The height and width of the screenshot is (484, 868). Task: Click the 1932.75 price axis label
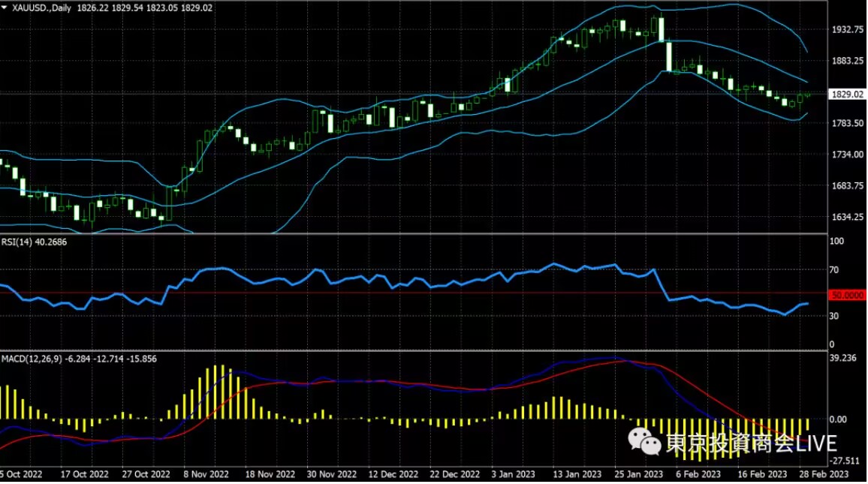pos(848,29)
